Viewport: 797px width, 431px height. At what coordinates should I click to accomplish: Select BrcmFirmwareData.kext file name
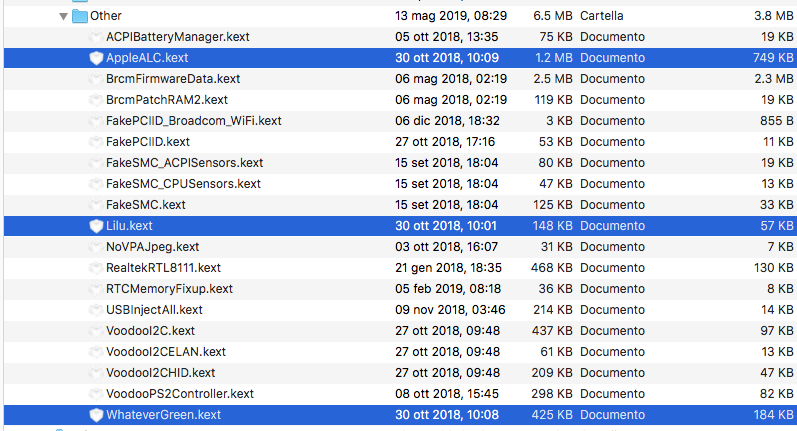[x=173, y=79]
